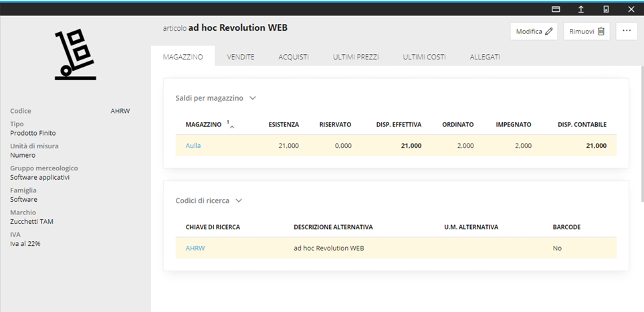The image size is (644, 312).
Task: Click the Tipo value Prodotto Finito
Action: pos(33,133)
